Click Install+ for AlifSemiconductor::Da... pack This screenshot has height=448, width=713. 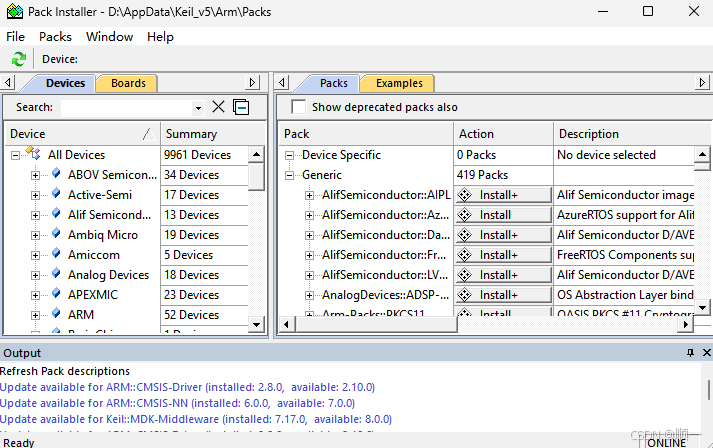tap(503, 235)
